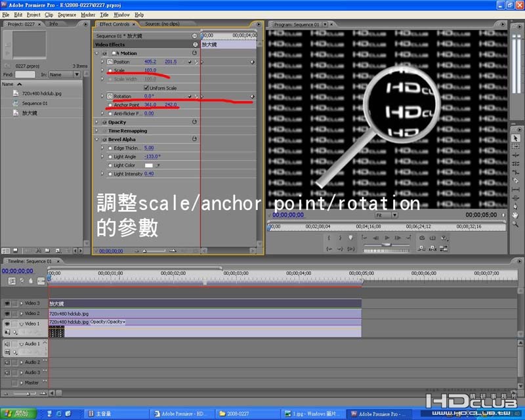Collapse the Bevel Alpha effect
Viewport: 525px width, 420px height.
pos(96,139)
